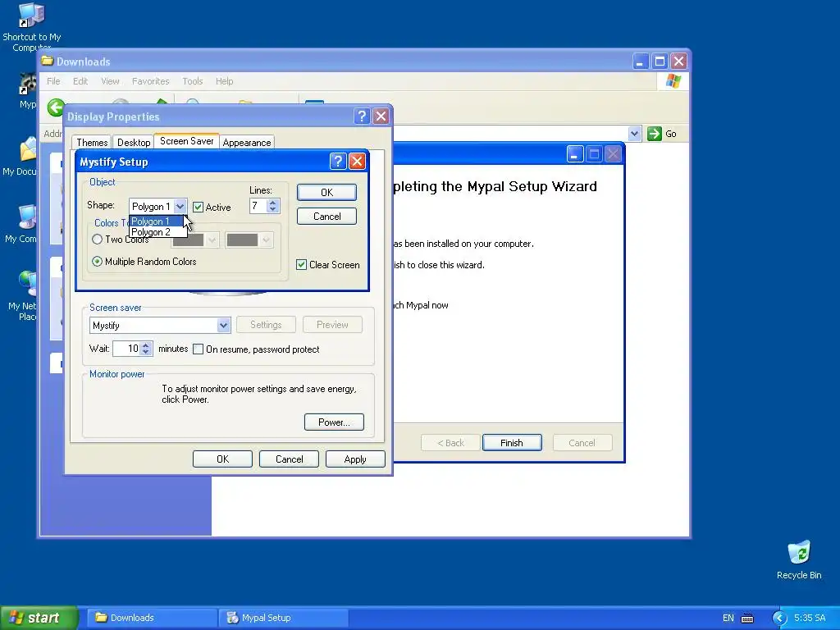Open Edit menu in Downloads window
The width and height of the screenshot is (840, 630).
[x=80, y=81]
